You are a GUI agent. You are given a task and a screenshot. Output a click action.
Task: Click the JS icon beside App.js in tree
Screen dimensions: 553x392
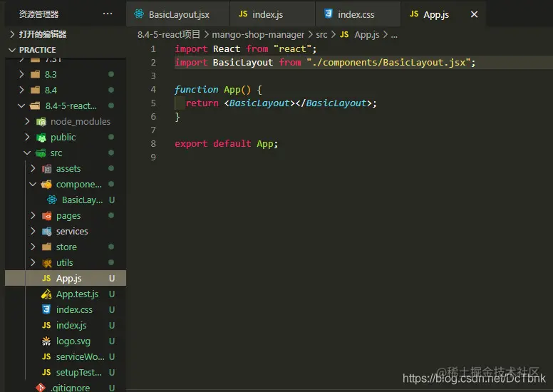[x=46, y=278]
